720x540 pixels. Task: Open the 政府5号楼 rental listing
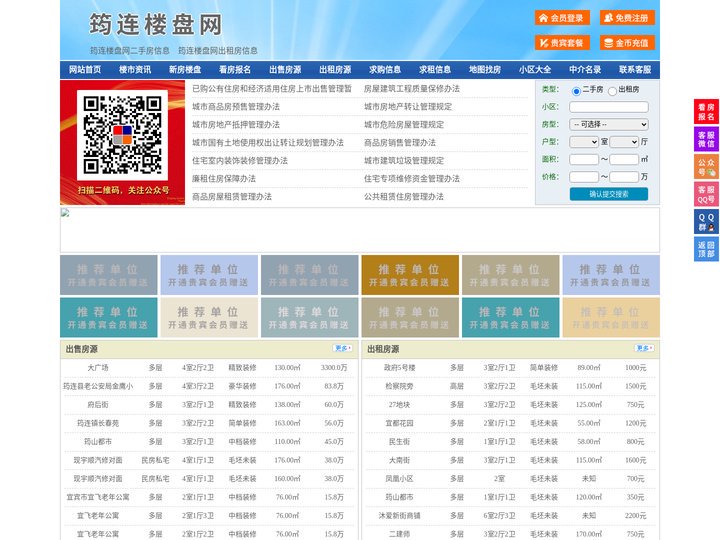click(399, 368)
